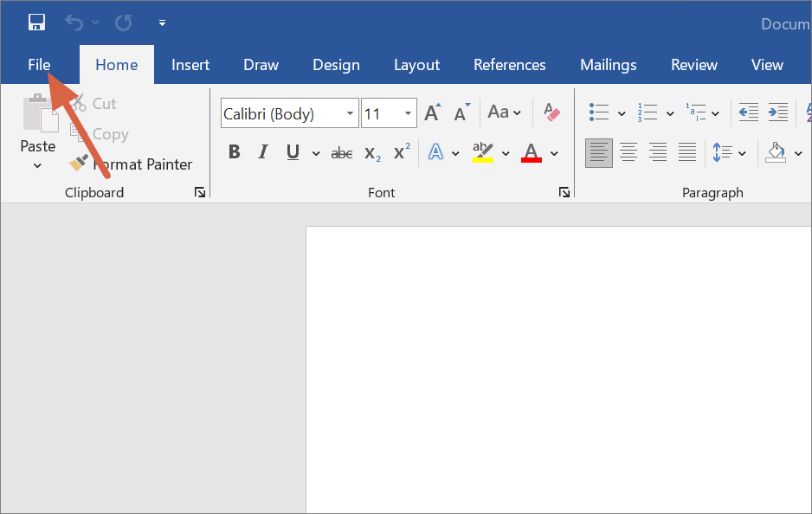
Task: Click the Superscript icon
Action: click(402, 153)
